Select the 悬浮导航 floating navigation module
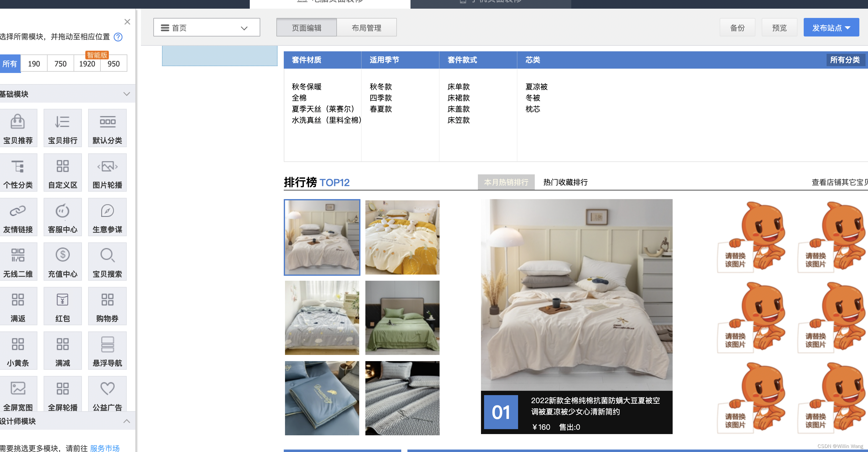The height and width of the screenshot is (452, 868). point(107,351)
